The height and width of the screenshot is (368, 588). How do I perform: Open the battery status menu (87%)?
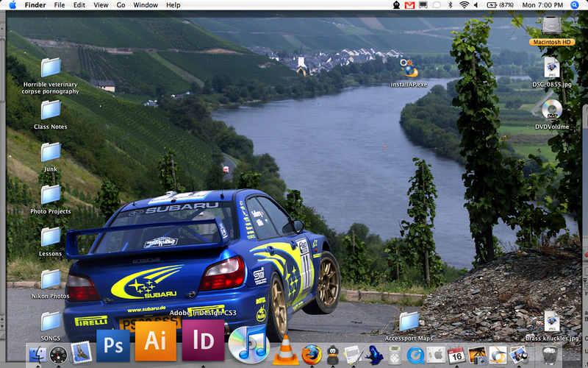pyautogui.click(x=500, y=5)
